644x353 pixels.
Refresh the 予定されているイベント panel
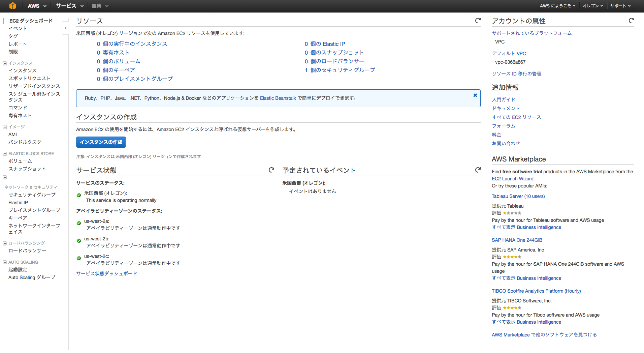(x=478, y=170)
